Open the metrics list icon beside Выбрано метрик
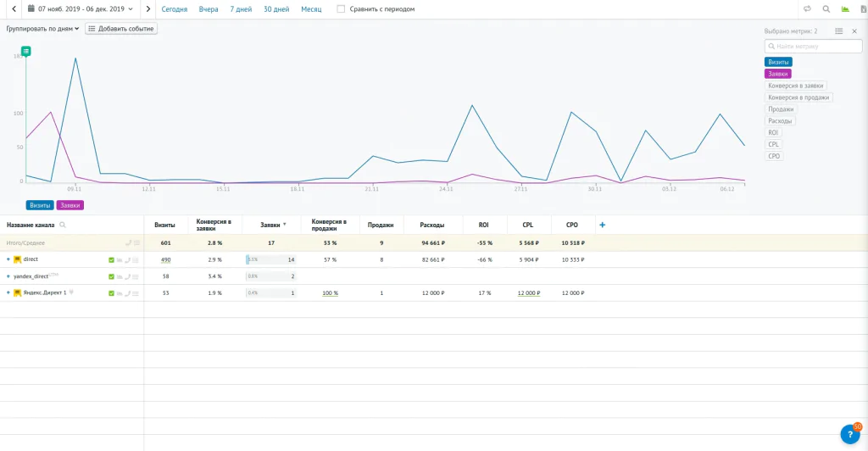 coord(838,31)
